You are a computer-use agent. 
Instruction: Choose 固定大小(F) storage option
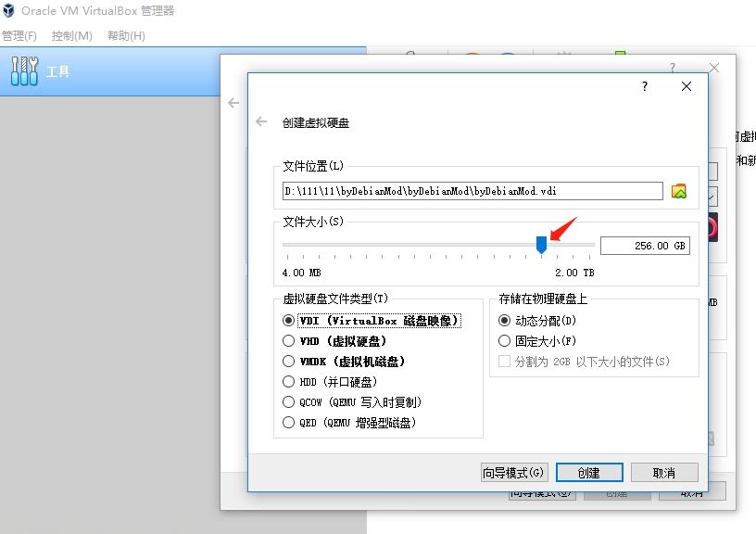pos(504,341)
